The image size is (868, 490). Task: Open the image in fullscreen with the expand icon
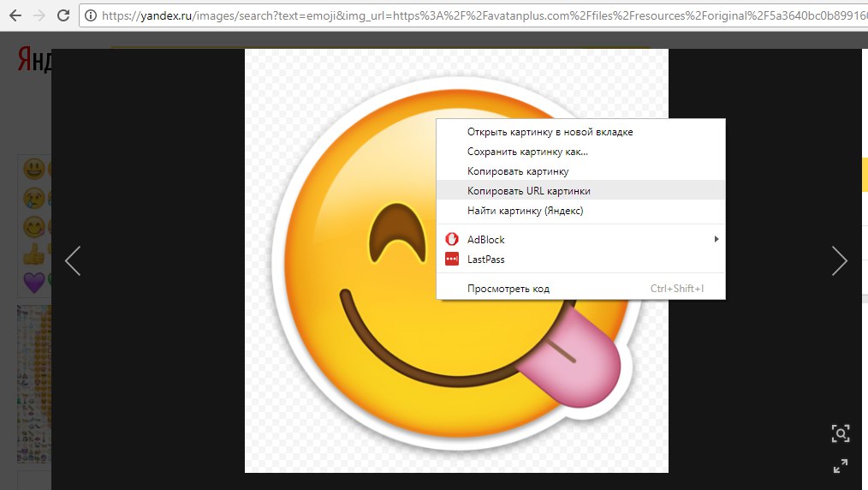point(841,466)
